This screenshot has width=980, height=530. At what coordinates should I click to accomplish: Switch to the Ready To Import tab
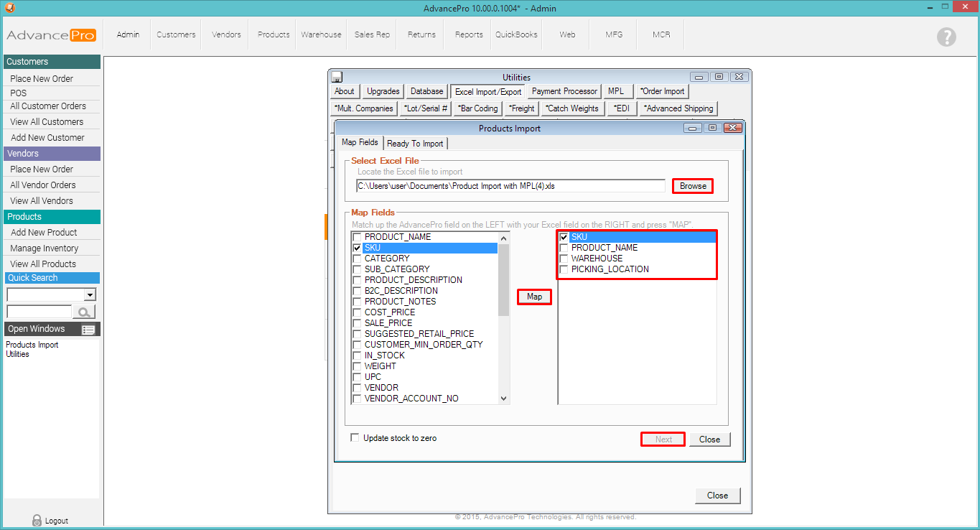pos(415,144)
